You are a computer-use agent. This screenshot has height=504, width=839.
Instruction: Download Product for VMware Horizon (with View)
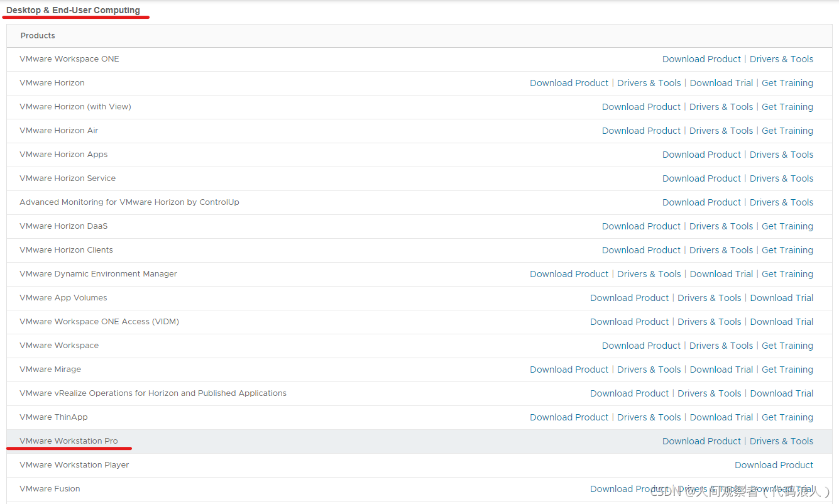point(641,107)
